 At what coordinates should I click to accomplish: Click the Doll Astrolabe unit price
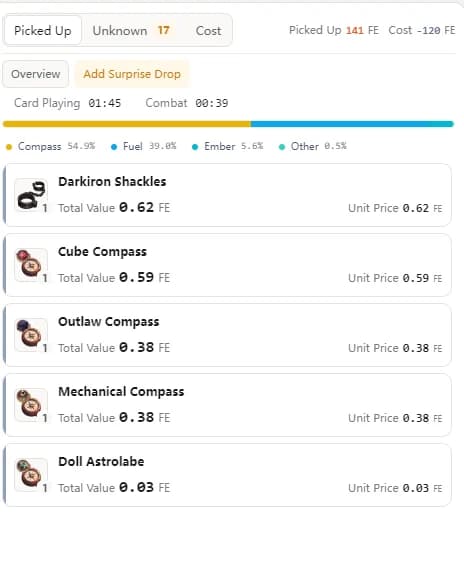[x=395, y=488]
